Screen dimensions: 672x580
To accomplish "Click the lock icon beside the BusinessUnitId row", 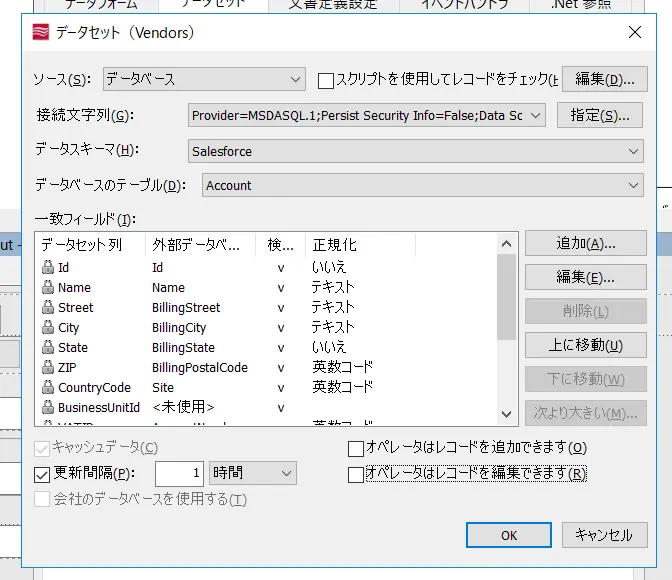I will pyautogui.click(x=48, y=407).
